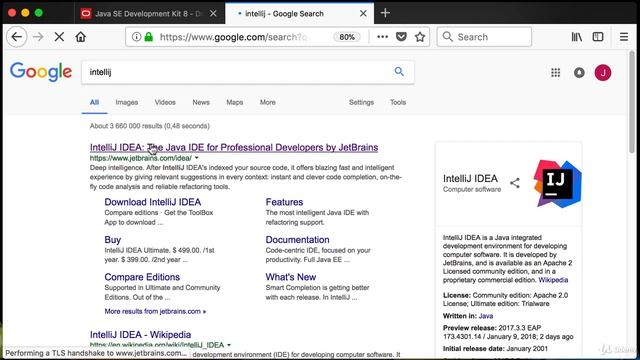Open the Google apps grid
This screenshot has width=640, height=360.
point(556,73)
